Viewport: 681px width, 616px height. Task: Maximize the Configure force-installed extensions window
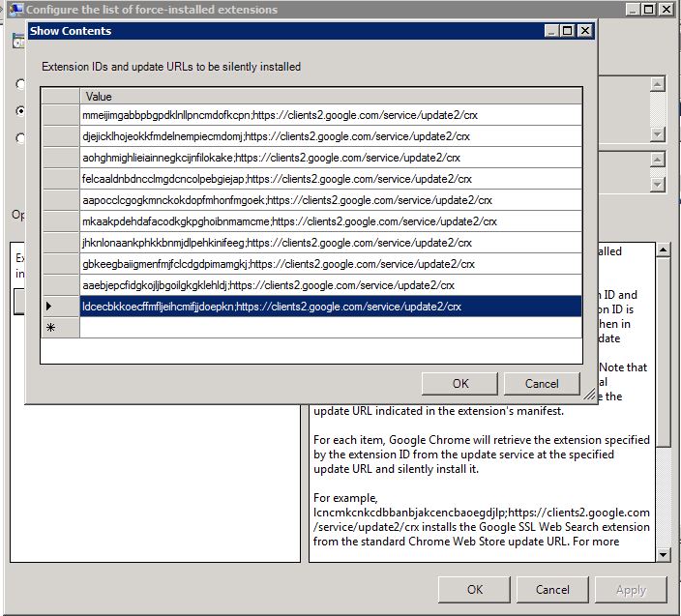tap(648, 9)
